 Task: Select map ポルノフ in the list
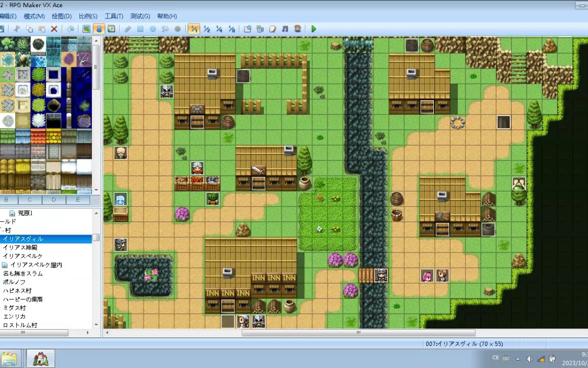tap(14, 282)
